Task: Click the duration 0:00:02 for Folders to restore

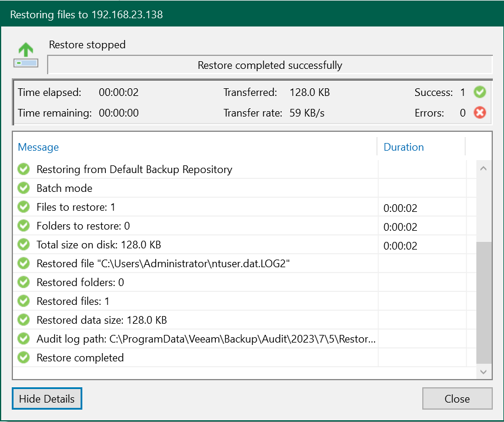Action: pos(400,227)
